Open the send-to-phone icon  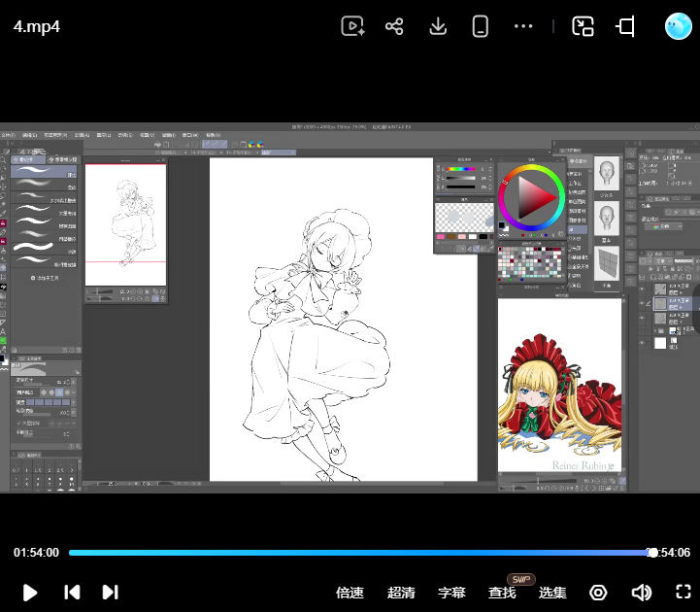pyautogui.click(x=481, y=26)
